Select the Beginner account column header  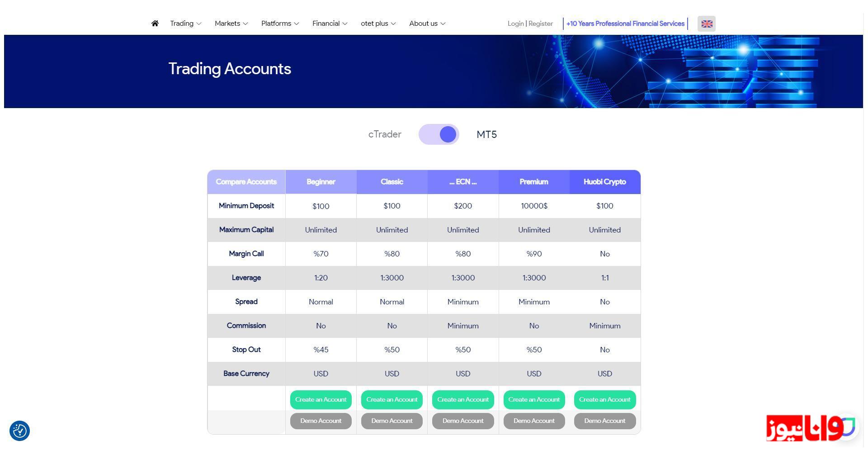(x=321, y=182)
